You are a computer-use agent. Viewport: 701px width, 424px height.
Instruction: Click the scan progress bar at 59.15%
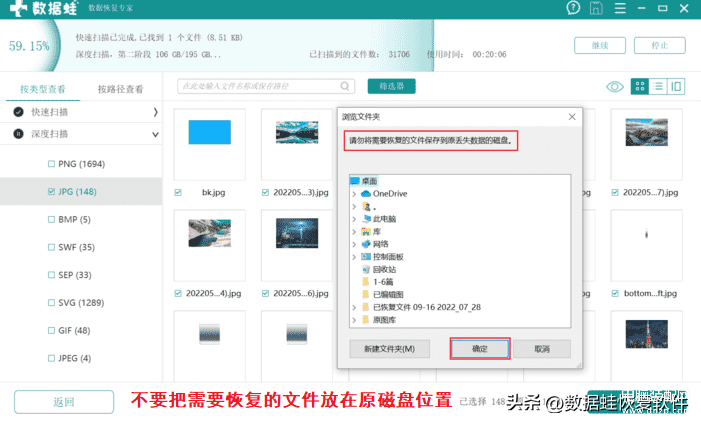coord(217,45)
